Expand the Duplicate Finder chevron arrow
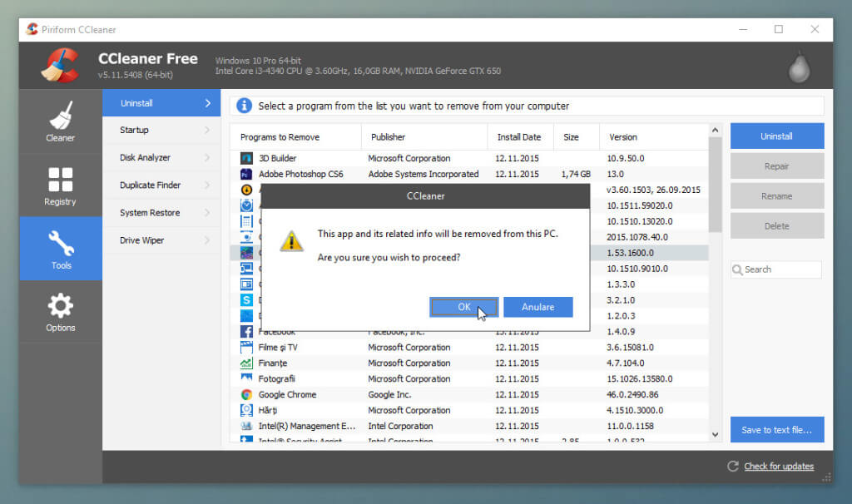Viewport: 852px width, 504px height. [x=207, y=185]
